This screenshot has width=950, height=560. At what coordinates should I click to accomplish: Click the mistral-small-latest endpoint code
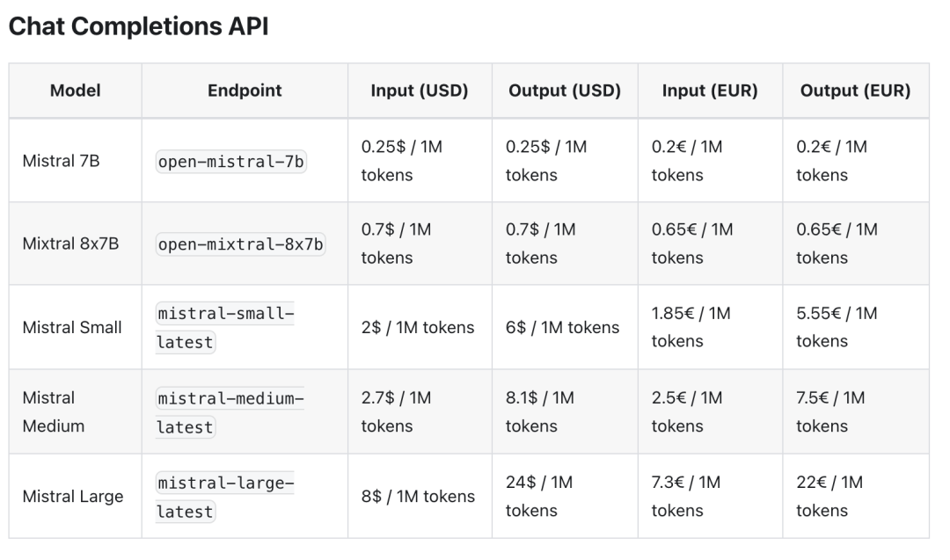click(x=225, y=328)
